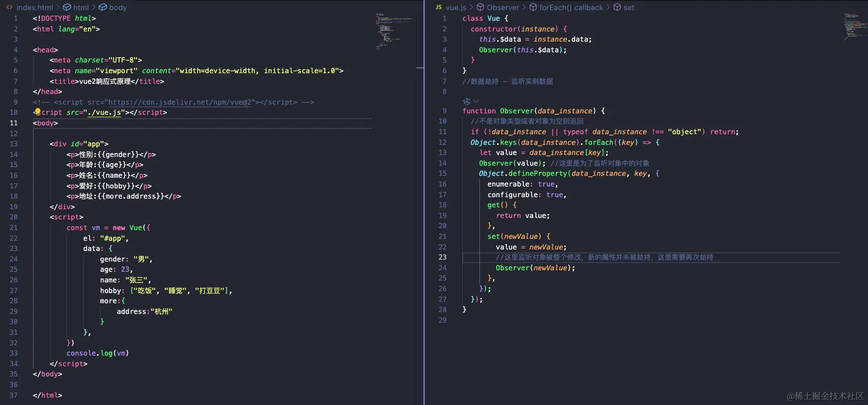Click the Object.defineProperty call line
The image size is (868, 405).
click(x=569, y=173)
